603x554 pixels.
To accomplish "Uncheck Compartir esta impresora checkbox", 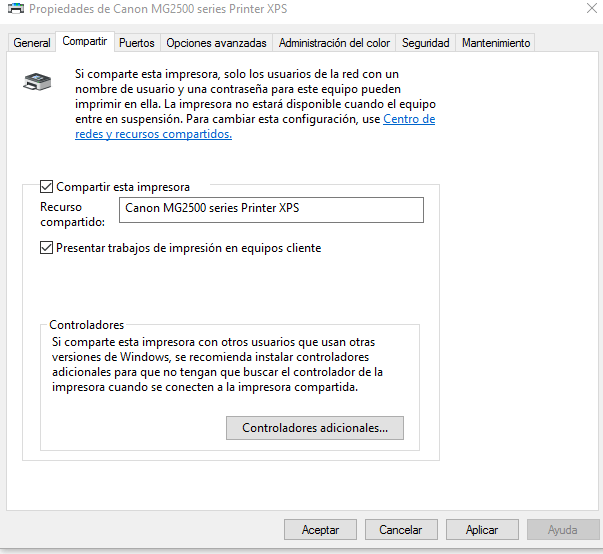I will (x=46, y=187).
